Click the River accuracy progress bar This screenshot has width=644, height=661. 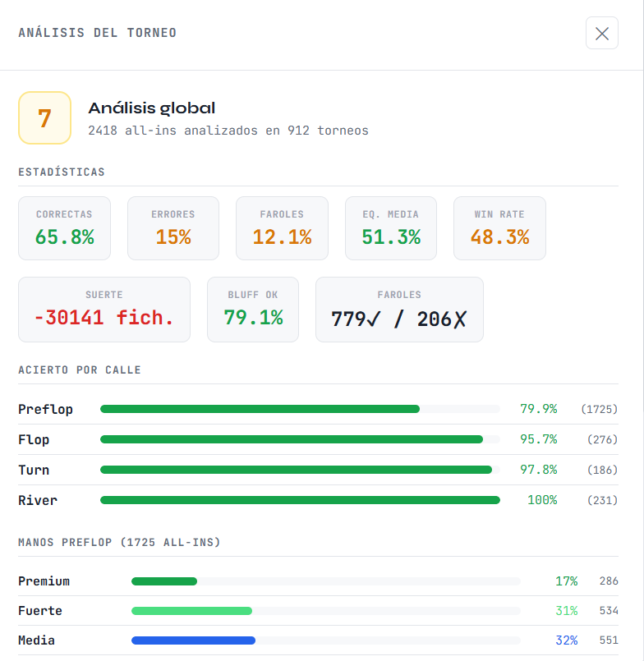click(x=301, y=500)
